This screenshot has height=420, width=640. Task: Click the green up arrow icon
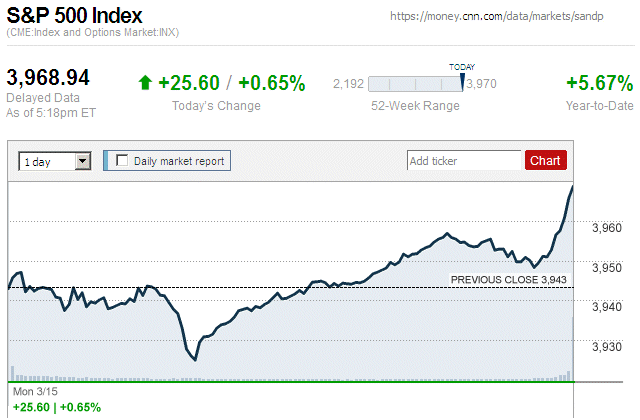tap(145, 83)
